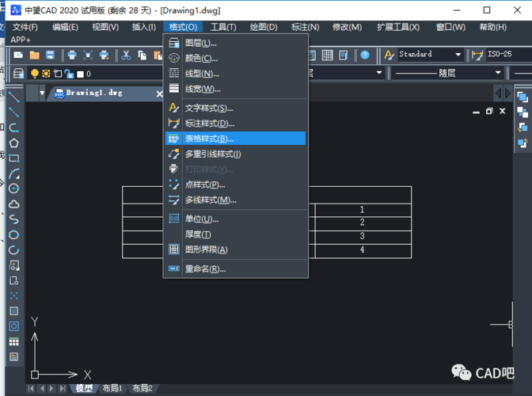Click the Bring Above Objects draw order icon
The image size is (532, 396).
coord(522,128)
